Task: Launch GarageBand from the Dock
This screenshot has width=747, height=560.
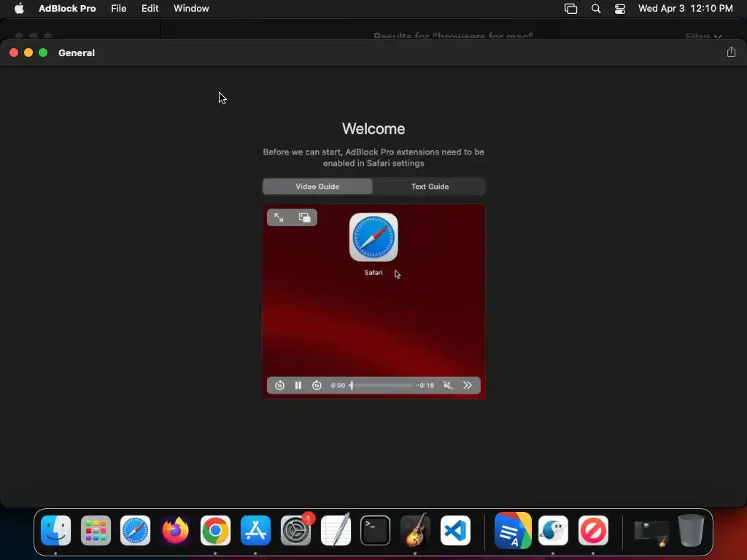Action: point(415,531)
